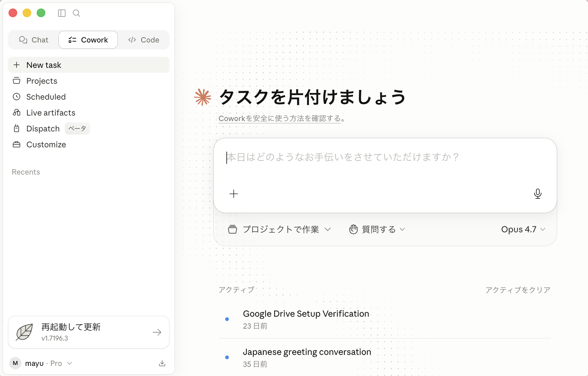Expand the プロジェクトで作業 dropdown
This screenshot has height=376, width=588.
pos(279,229)
